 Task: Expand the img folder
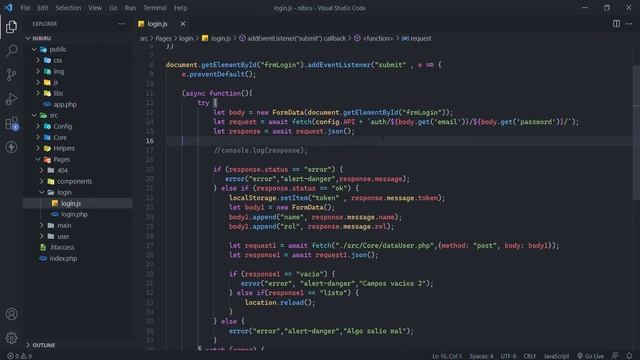(x=78, y=71)
